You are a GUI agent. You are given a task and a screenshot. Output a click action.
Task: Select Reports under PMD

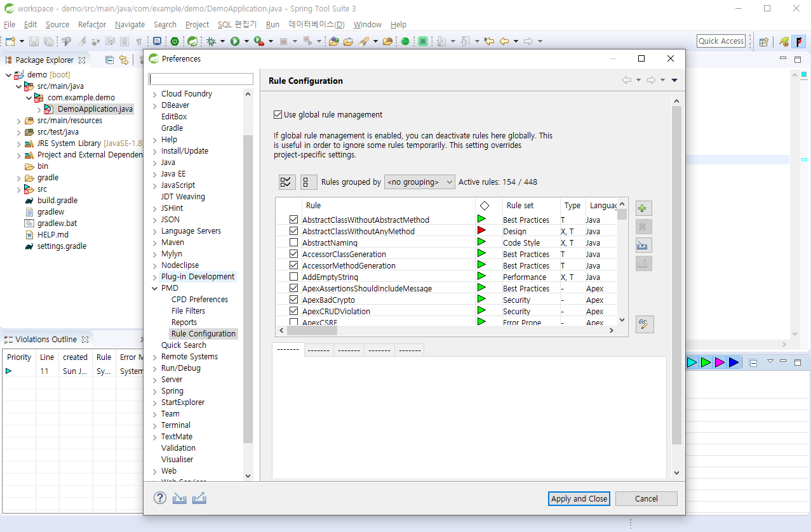point(184,323)
